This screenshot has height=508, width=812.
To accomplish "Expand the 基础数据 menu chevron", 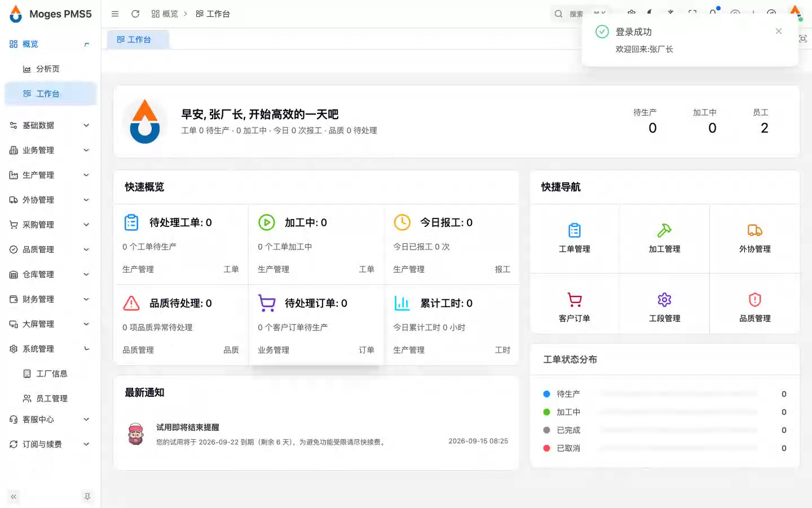I will (x=86, y=125).
